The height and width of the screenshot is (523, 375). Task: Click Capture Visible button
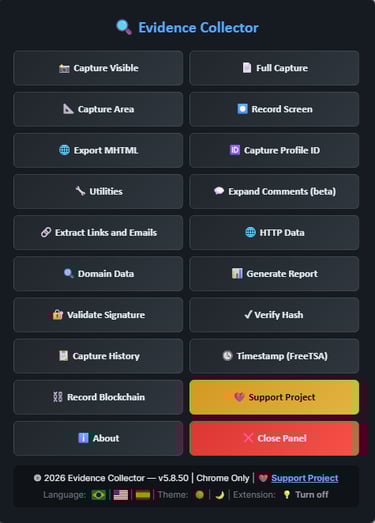pyautogui.click(x=98, y=68)
